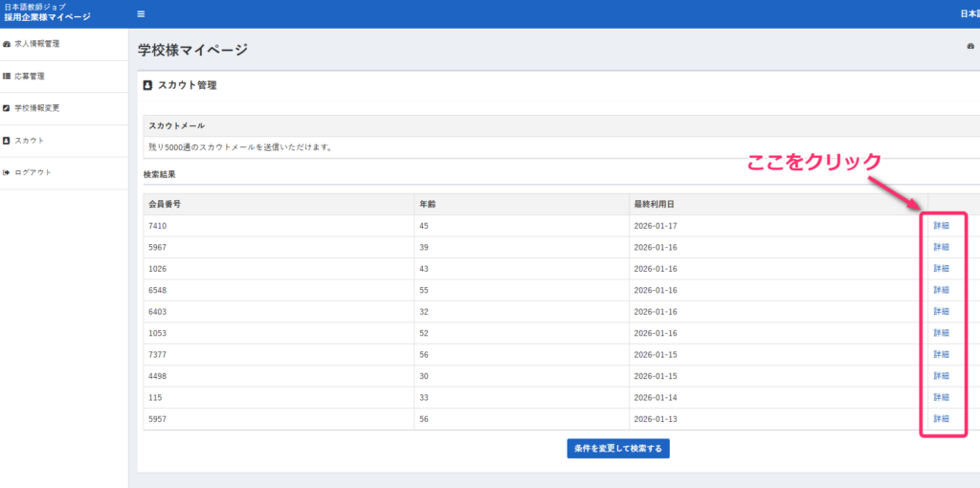This screenshot has height=488, width=980.
Task: Click the スカウト icon in sidebar
Action: (8, 141)
